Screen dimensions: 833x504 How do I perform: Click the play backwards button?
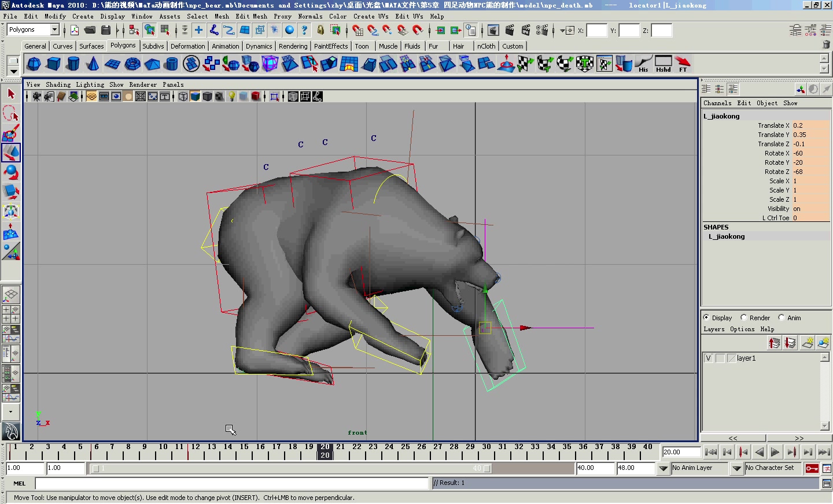pos(760,452)
